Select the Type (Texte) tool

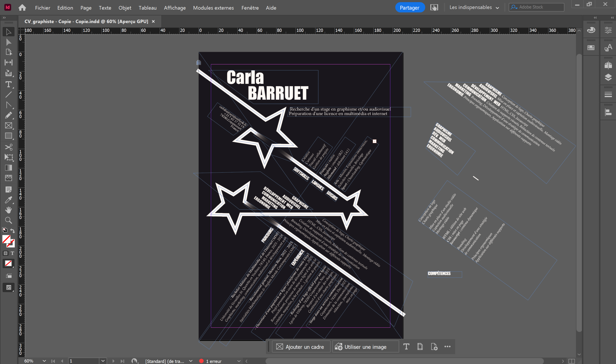(8, 84)
